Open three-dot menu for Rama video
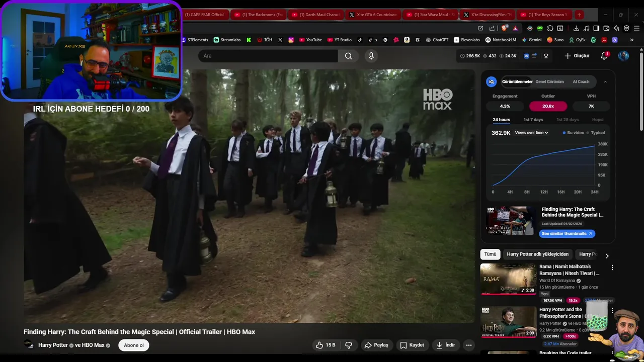This screenshot has width=644, height=362. coord(612,268)
